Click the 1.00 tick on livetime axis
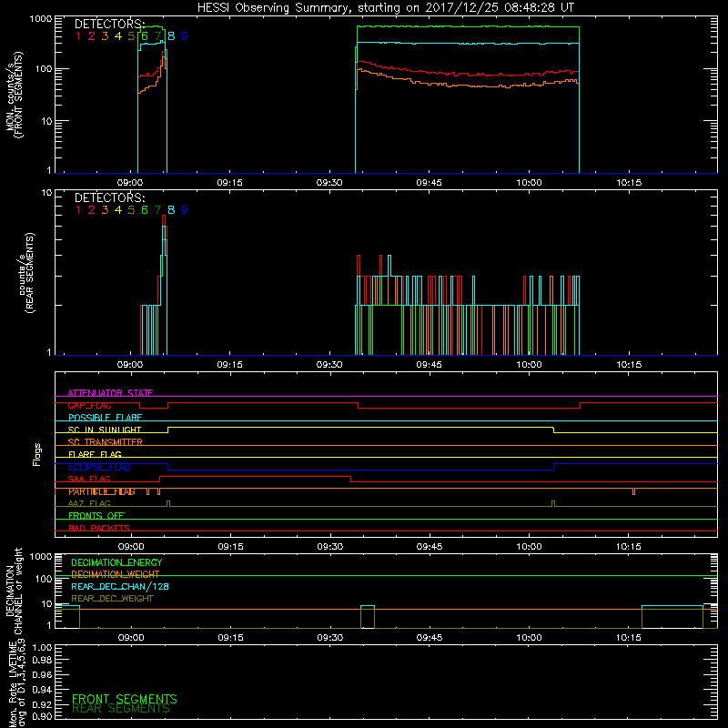Image resolution: width=728 pixels, height=728 pixels. point(42,648)
